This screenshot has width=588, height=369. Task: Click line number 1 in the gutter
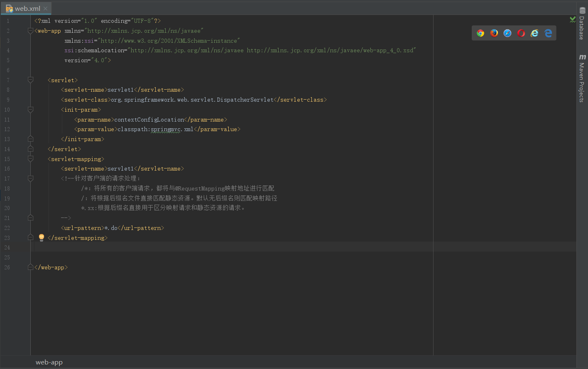pyautogui.click(x=7, y=21)
